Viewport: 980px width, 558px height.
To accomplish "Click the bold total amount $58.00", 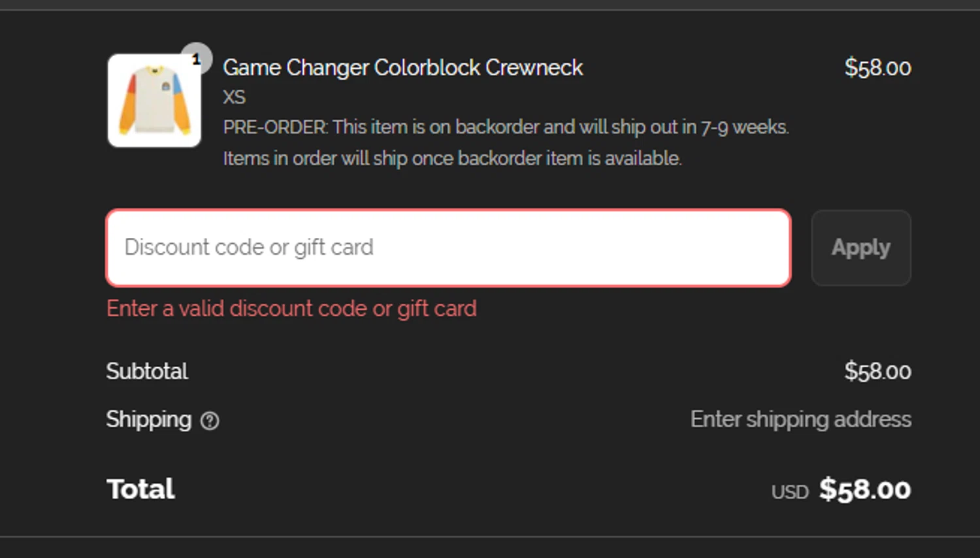I will pyautogui.click(x=865, y=489).
